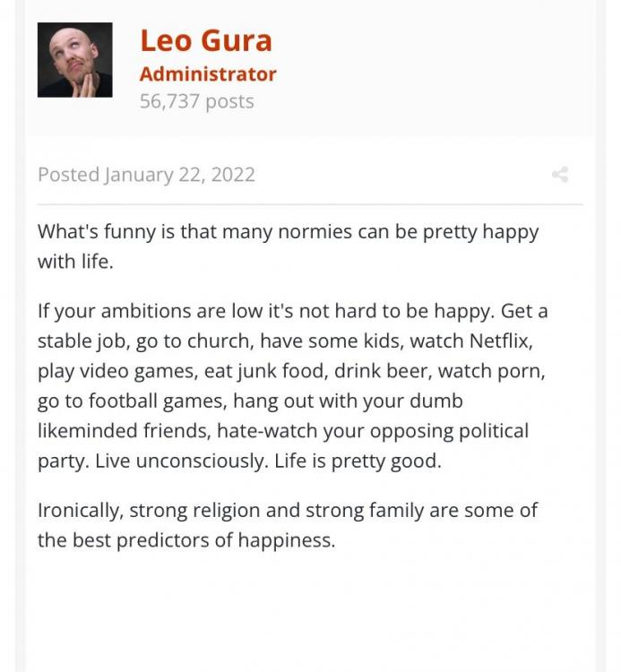
Task: Click the words 'predictors of happiness'
Action: [x=226, y=540]
